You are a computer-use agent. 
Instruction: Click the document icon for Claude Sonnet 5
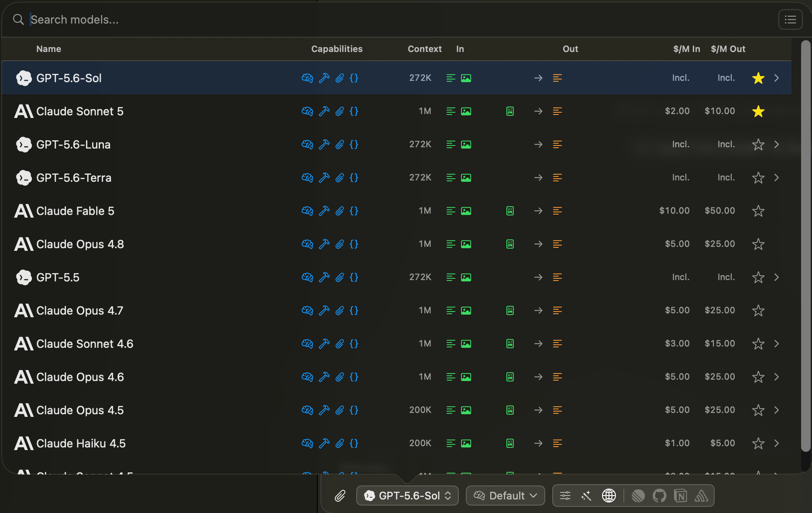[510, 111]
